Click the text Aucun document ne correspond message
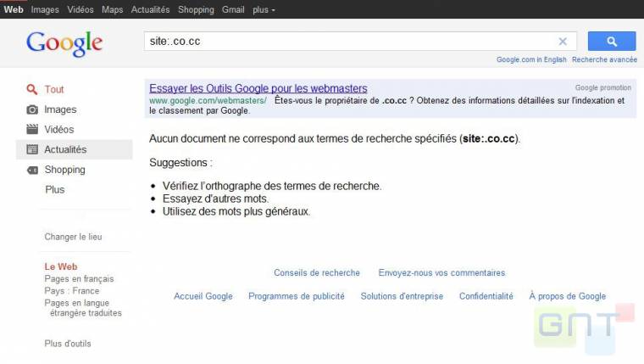Image resolution: width=644 pixels, height=364 pixels. coord(335,138)
